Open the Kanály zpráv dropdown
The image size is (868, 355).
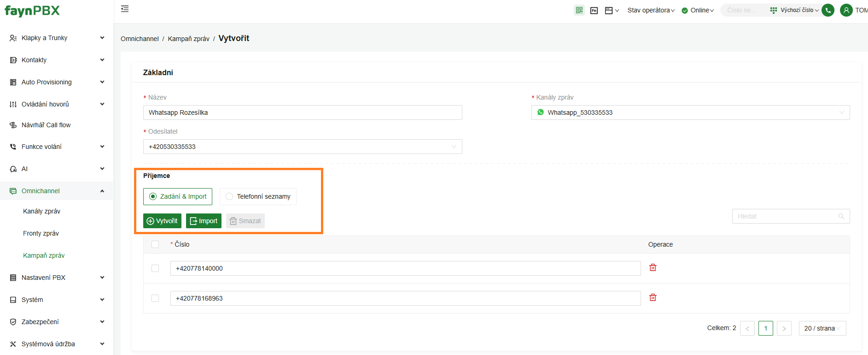click(x=690, y=112)
